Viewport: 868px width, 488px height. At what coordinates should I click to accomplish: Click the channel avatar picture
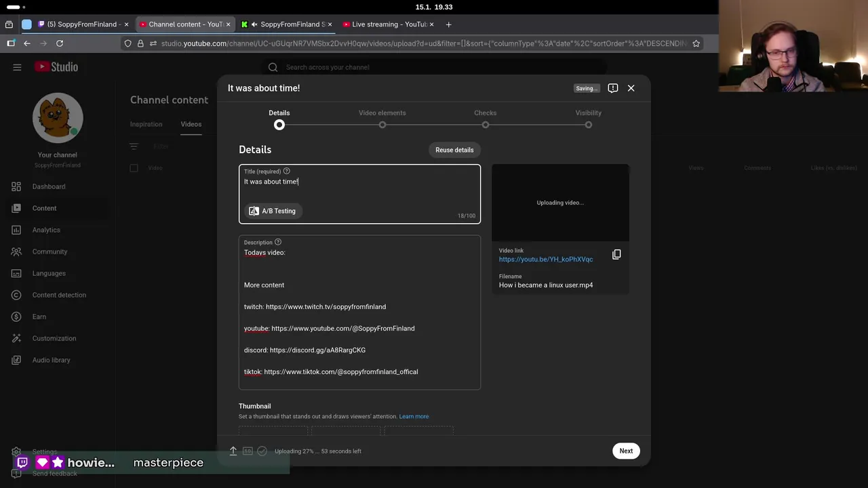[x=58, y=118]
